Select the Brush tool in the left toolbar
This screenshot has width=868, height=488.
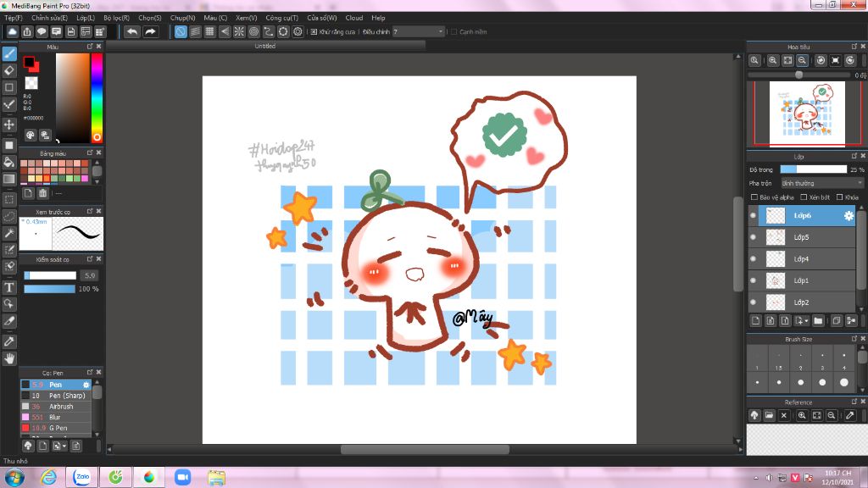[x=9, y=53]
